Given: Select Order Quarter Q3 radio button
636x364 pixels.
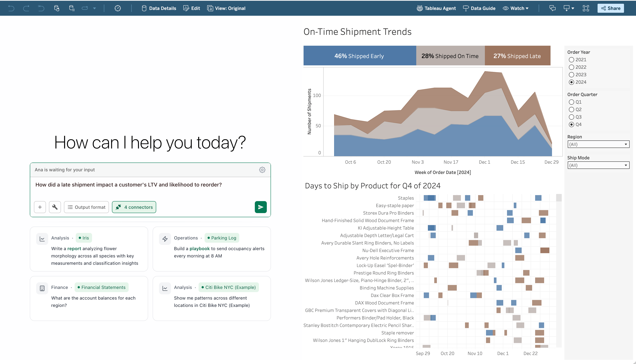Looking at the screenshot, I should [571, 117].
